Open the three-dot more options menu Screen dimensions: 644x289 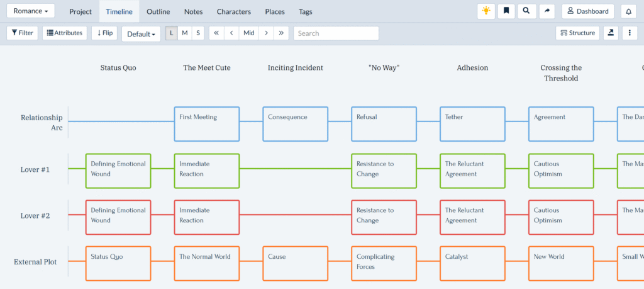(630, 33)
